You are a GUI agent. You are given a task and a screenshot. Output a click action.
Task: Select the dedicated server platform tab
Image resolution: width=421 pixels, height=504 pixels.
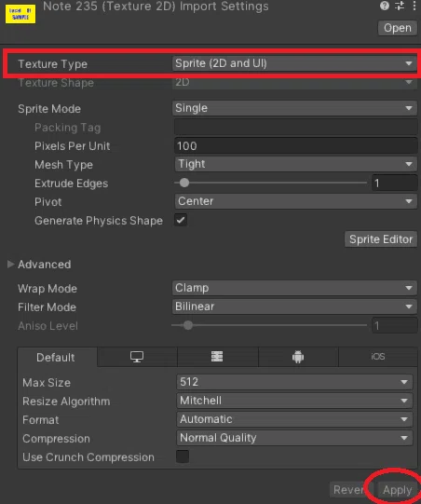(217, 357)
